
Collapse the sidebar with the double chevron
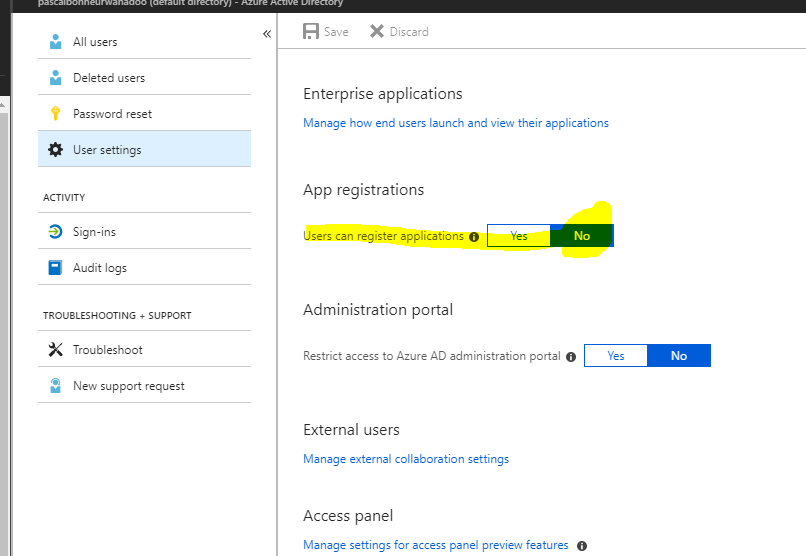coord(267,34)
